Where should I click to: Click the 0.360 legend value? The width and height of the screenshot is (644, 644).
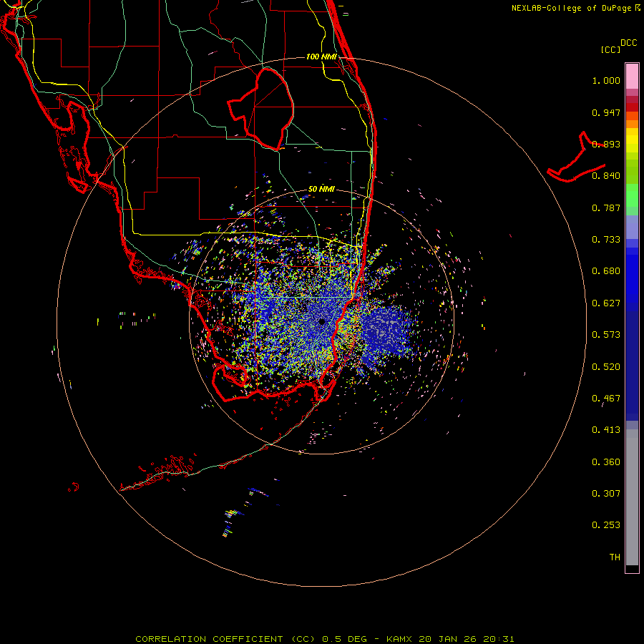tap(606, 462)
